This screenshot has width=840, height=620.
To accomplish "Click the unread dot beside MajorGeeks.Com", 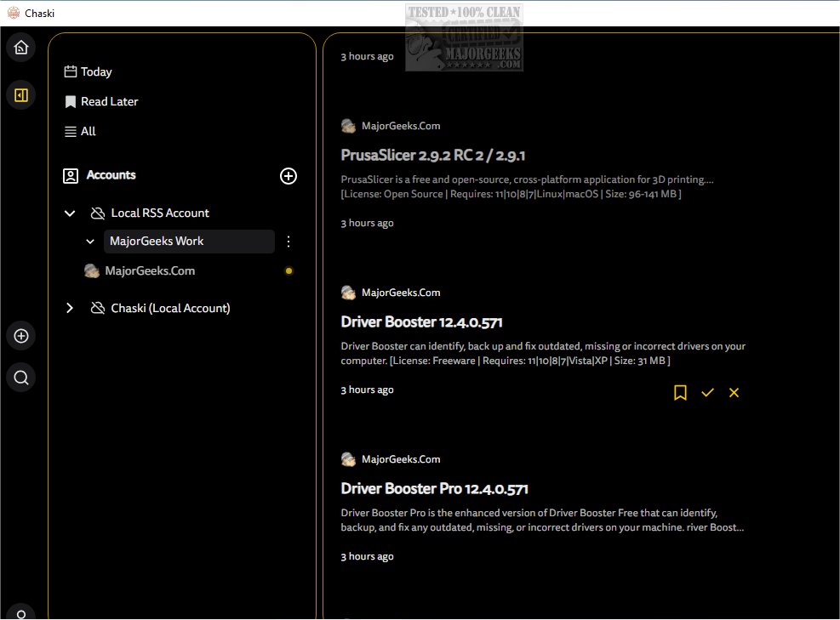I will 289,271.
